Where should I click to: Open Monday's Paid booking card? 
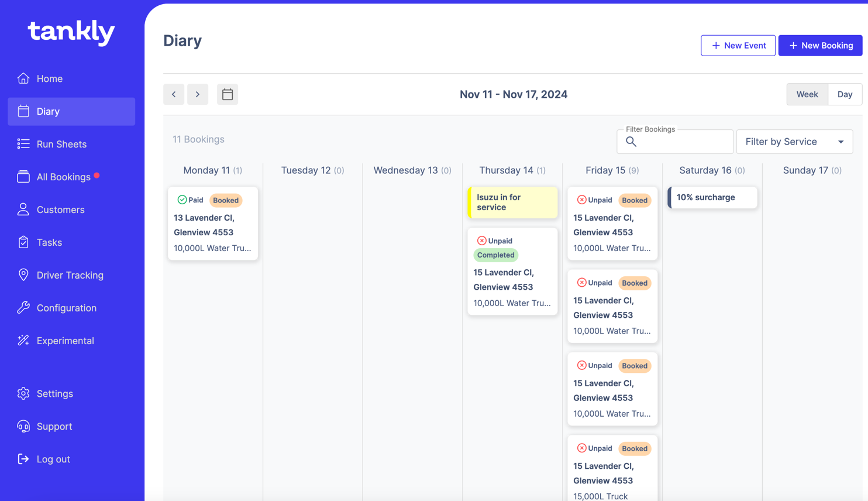[x=212, y=224]
